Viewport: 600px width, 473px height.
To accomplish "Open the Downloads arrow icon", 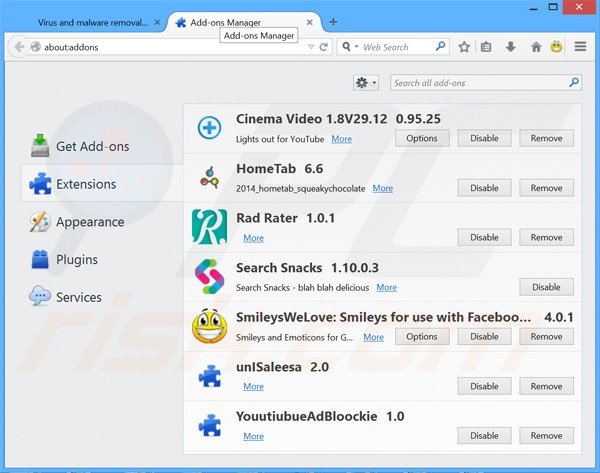I will 510,47.
